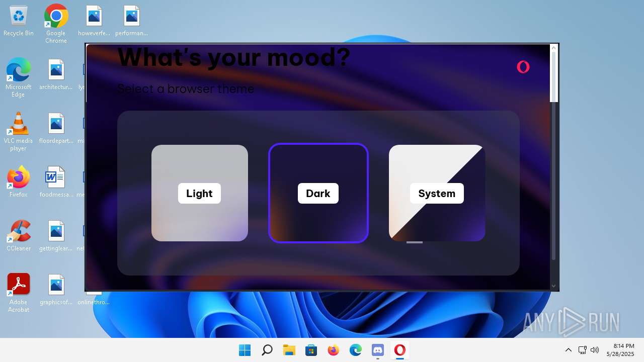Screen dimensions: 644x362
Task: Open the Windows Start menu
Action: [245, 350]
